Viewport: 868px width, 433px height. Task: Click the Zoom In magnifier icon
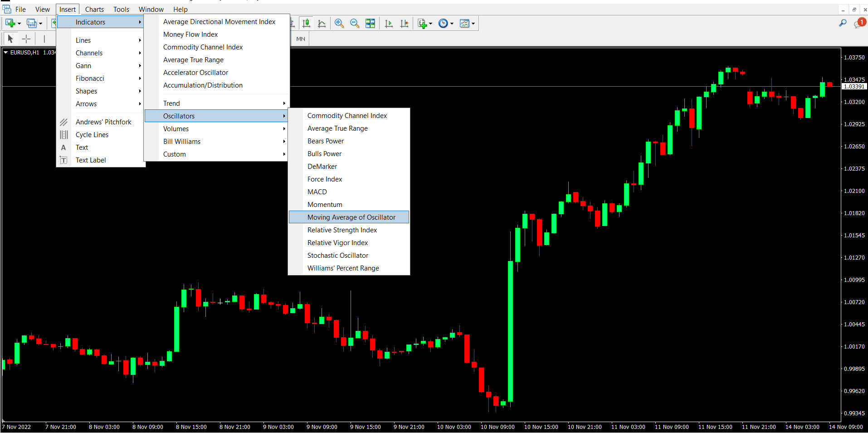(x=339, y=23)
